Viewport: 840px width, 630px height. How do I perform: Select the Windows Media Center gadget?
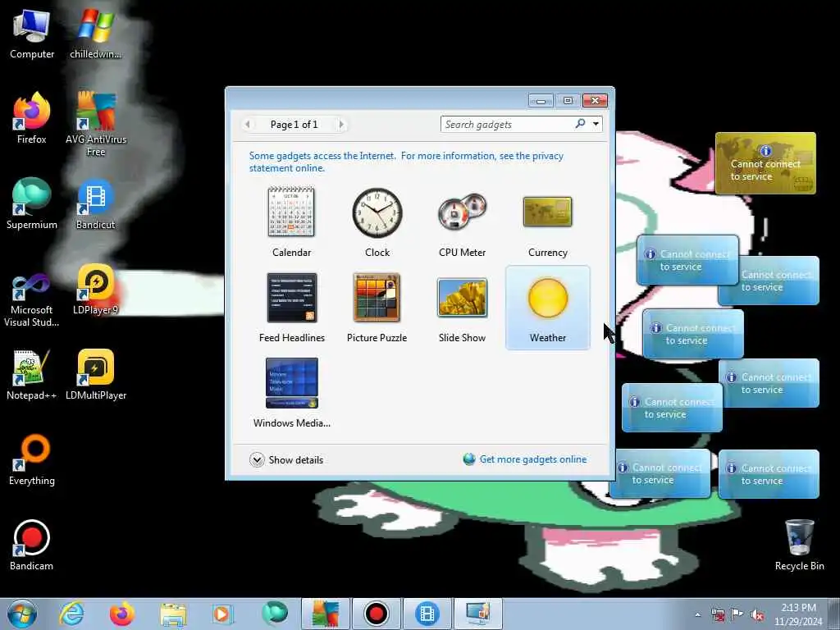[x=291, y=393]
